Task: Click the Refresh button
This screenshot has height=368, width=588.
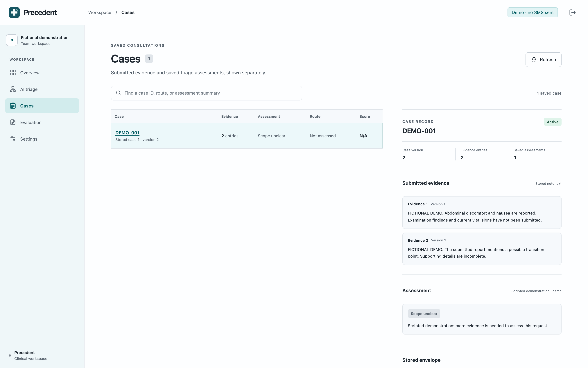Action: tap(543, 60)
